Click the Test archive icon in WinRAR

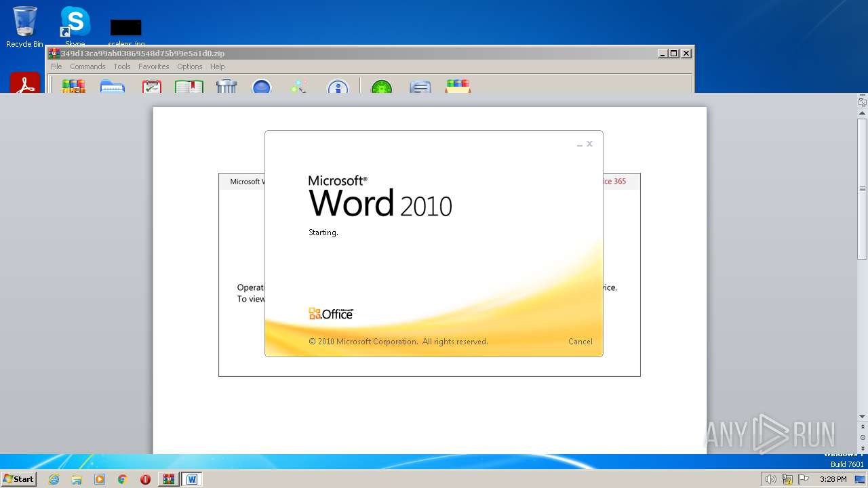click(x=151, y=86)
